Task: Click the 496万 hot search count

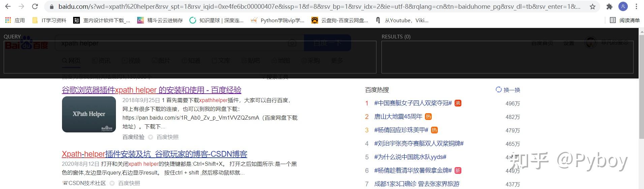Action: click(513, 103)
